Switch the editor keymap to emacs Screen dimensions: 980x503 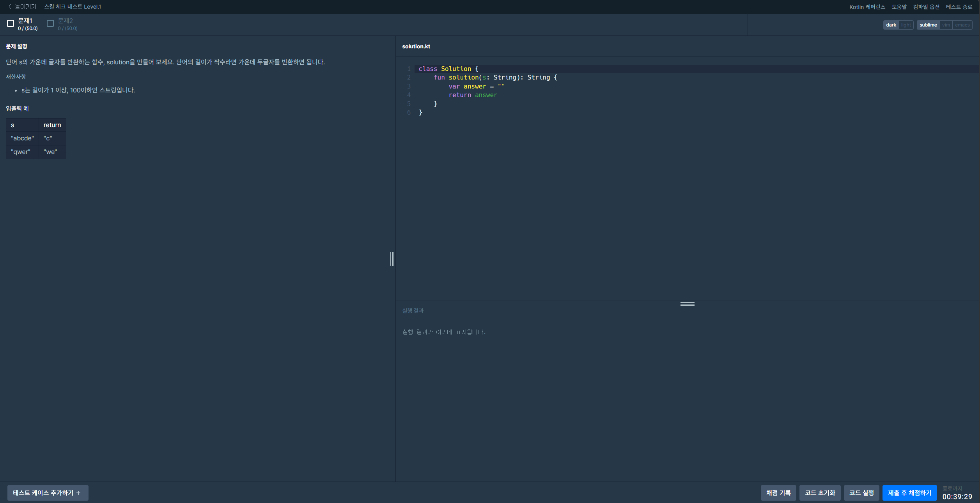962,25
